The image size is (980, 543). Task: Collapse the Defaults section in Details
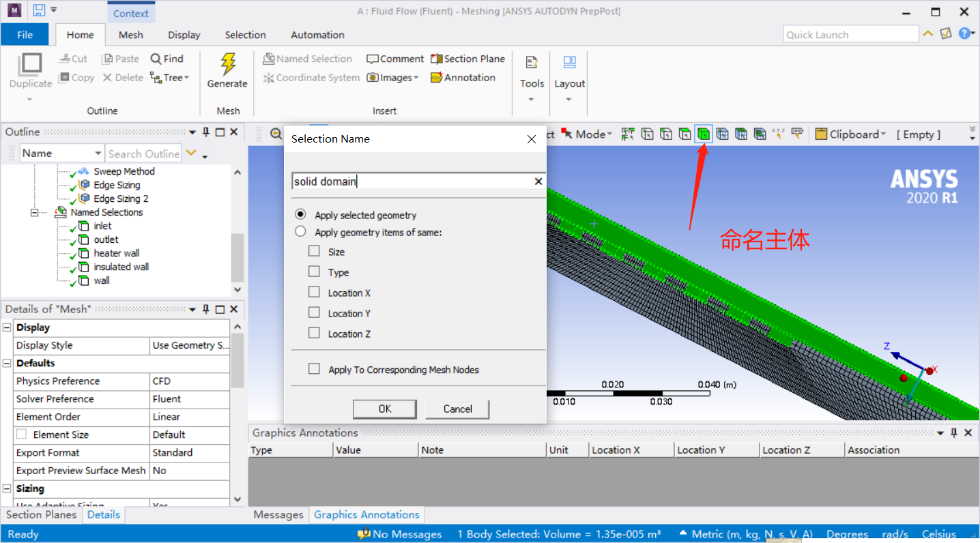(7, 363)
